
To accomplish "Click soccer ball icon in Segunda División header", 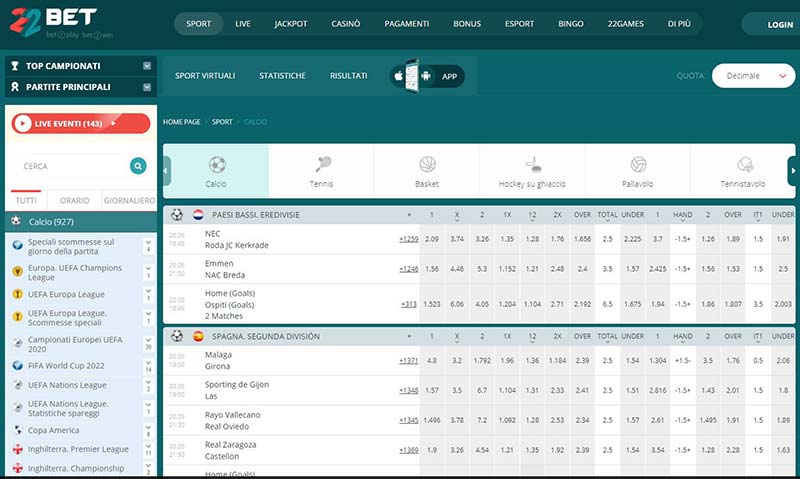I will (177, 336).
